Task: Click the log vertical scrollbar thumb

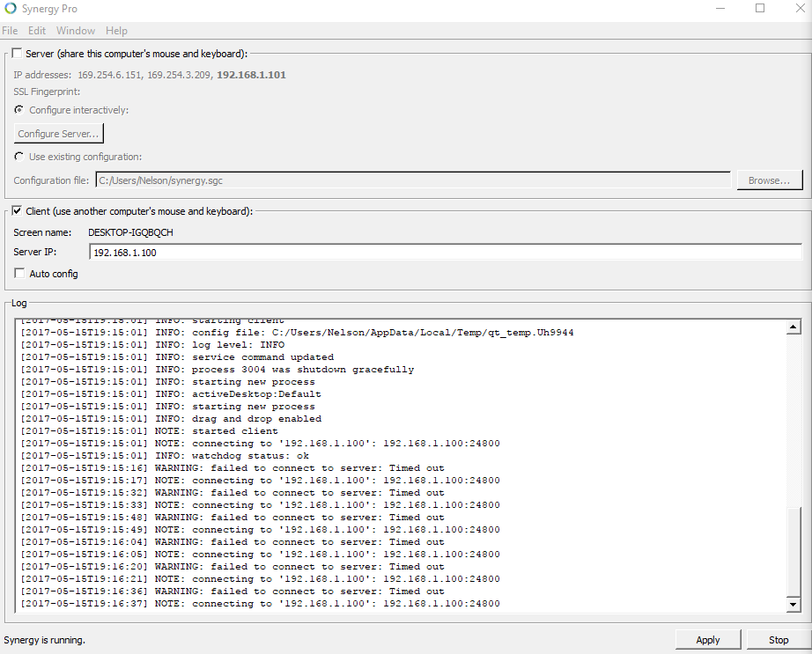Action: click(x=794, y=552)
